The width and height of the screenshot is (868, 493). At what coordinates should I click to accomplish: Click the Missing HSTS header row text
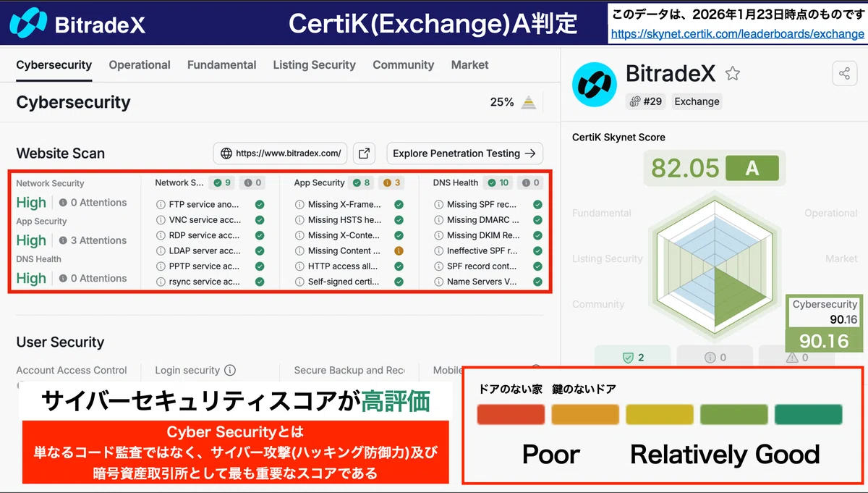344,220
